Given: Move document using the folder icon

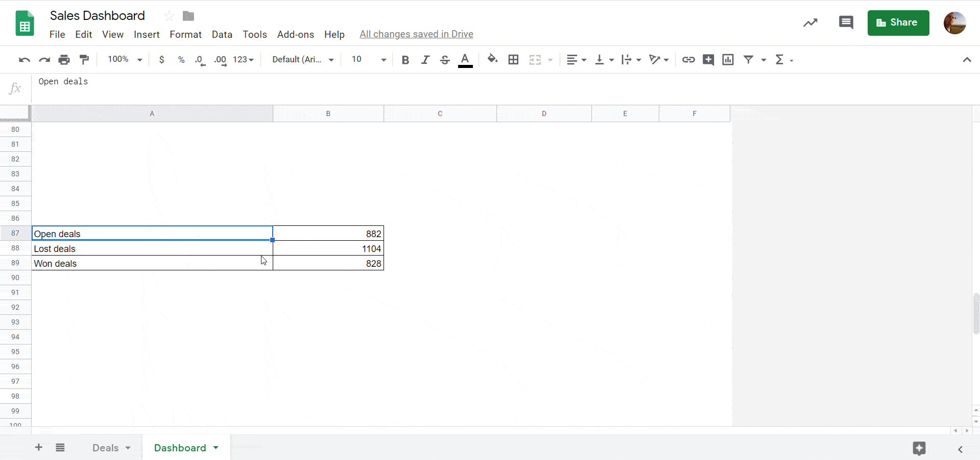Looking at the screenshot, I should [x=188, y=16].
